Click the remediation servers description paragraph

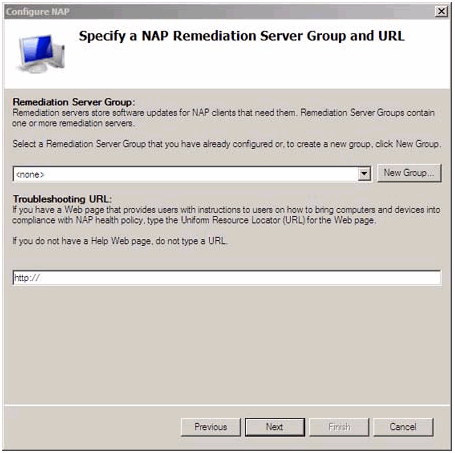point(223,118)
